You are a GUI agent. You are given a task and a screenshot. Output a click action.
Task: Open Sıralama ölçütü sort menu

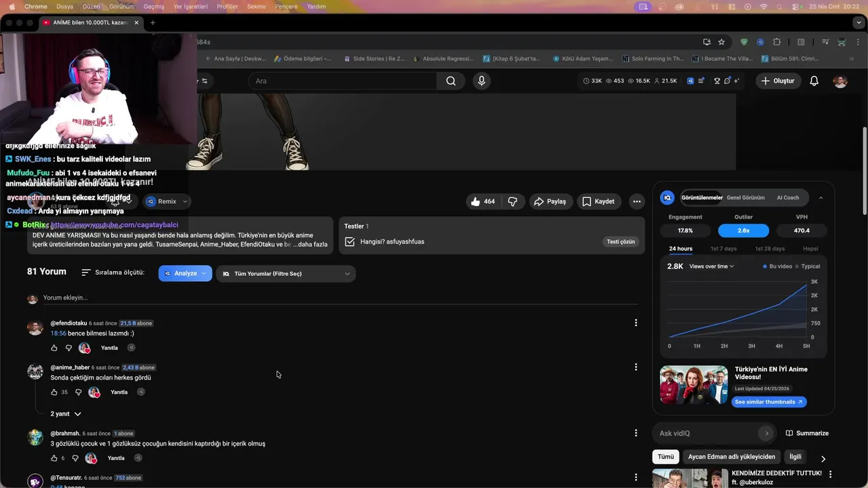(x=113, y=272)
